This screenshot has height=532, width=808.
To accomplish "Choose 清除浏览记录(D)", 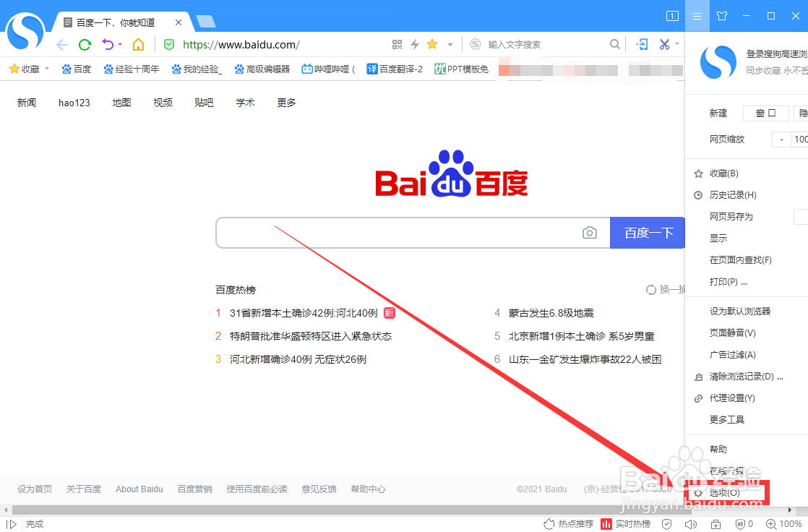I will coord(746,377).
